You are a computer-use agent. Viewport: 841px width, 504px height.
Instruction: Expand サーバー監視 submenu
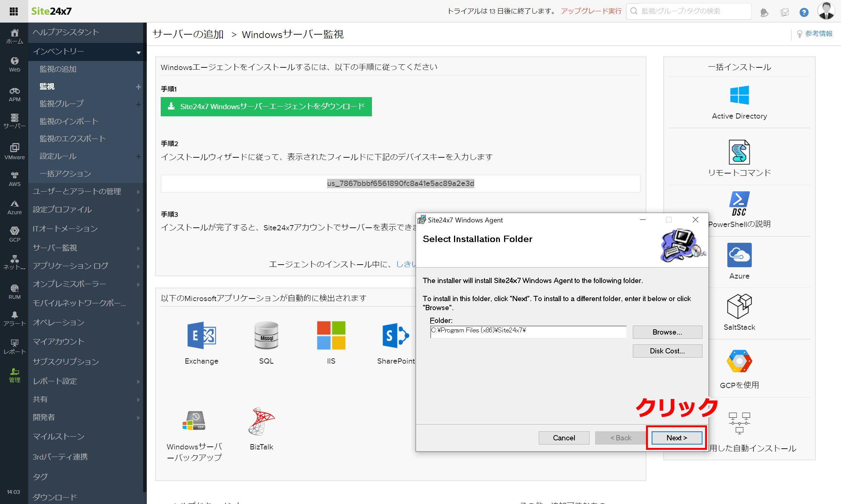pos(138,248)
